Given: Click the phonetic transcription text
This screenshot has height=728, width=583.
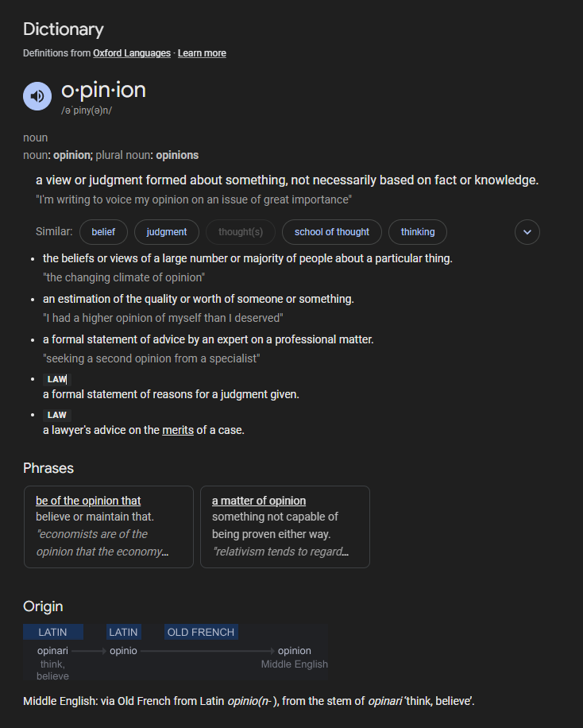Looking at the screenshot, I should click(x=87, y=110).
